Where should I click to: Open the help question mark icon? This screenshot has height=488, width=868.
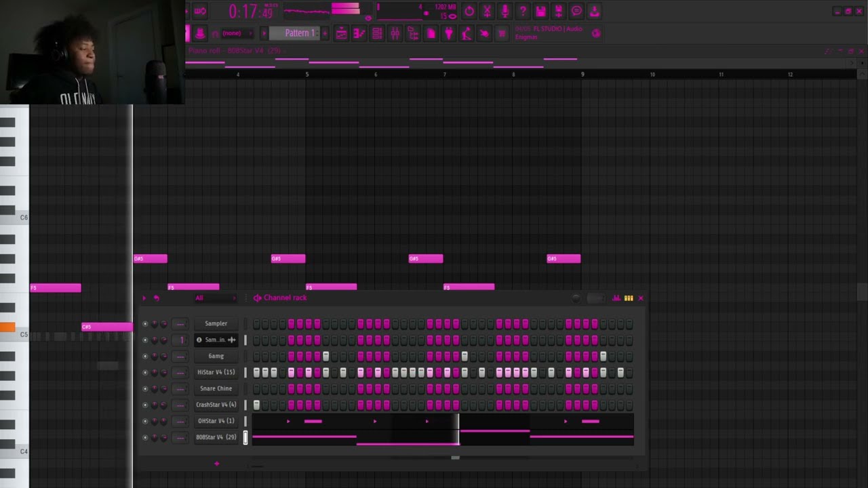point(522,12)
